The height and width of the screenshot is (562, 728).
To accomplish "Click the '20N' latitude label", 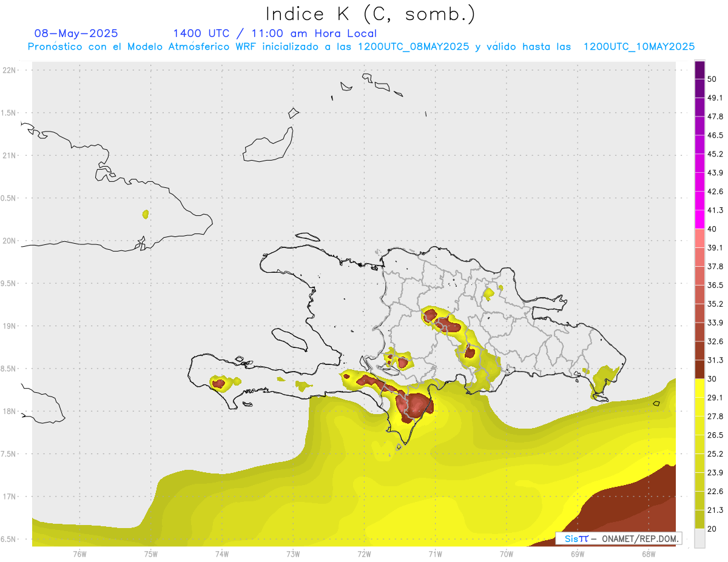I will click(10, 241).
